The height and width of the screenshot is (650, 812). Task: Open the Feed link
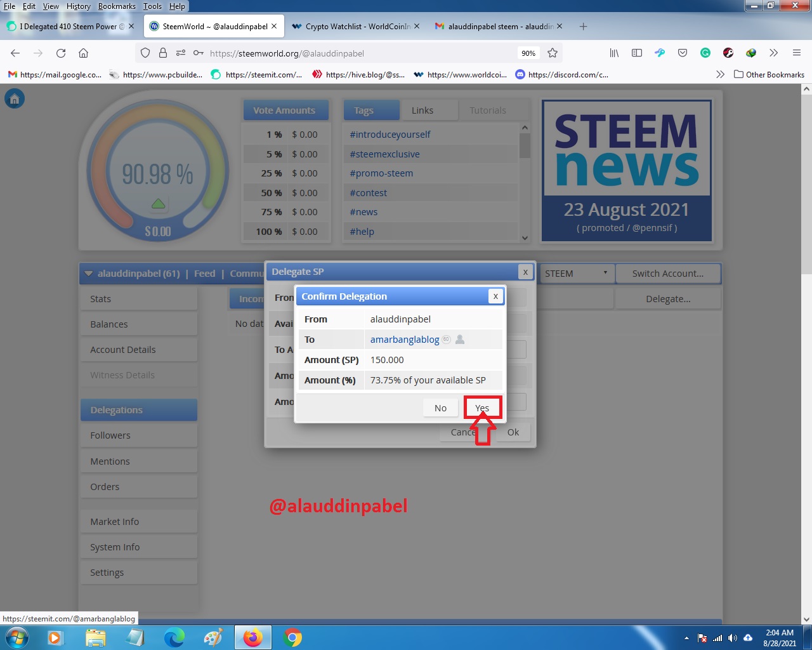[x=204, y=274]
